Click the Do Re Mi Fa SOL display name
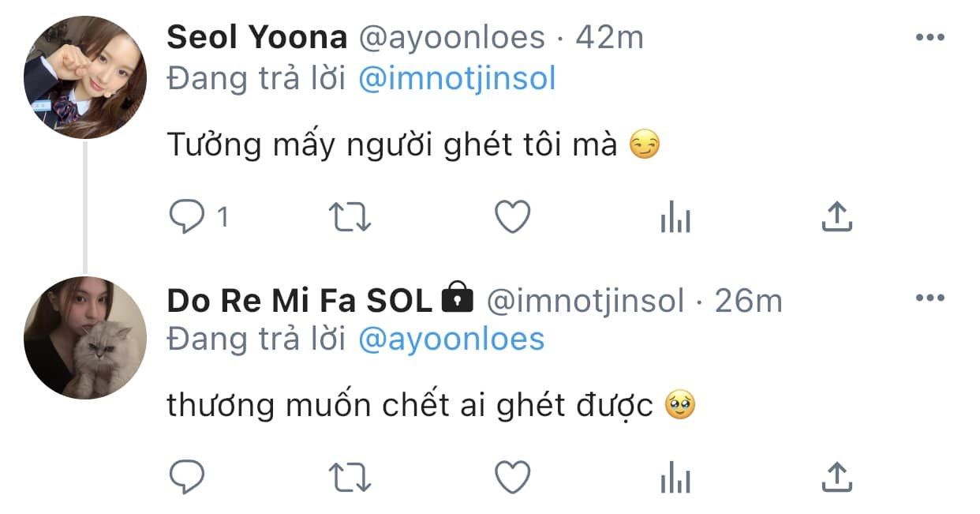980x514 pixels. pos(300,300)
